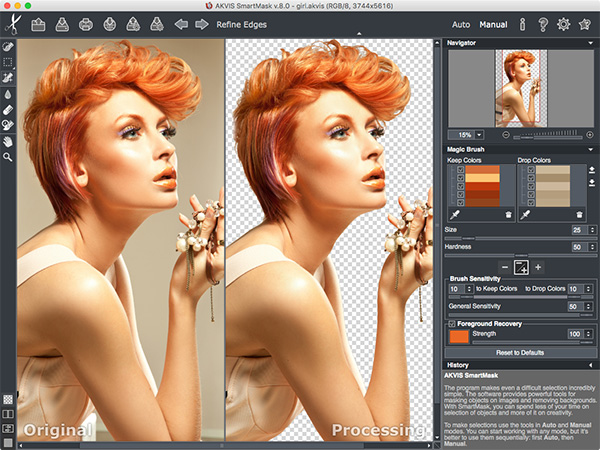Open the 15% zoom level dropdown

click(478, 134)
